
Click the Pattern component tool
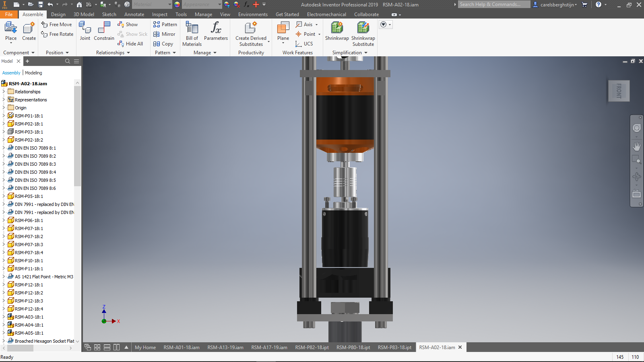pyautogui.click(x=165, y=25)
